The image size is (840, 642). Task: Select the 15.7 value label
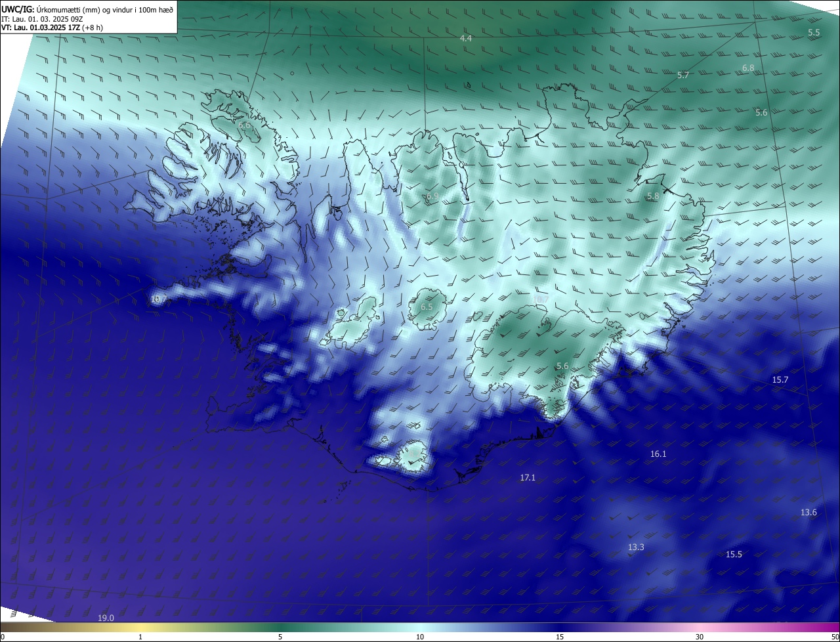pos(780,380)
